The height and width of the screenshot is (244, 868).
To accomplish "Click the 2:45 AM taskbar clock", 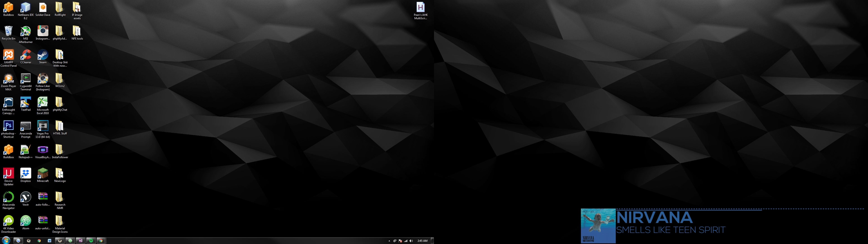I will coord(422,241).
